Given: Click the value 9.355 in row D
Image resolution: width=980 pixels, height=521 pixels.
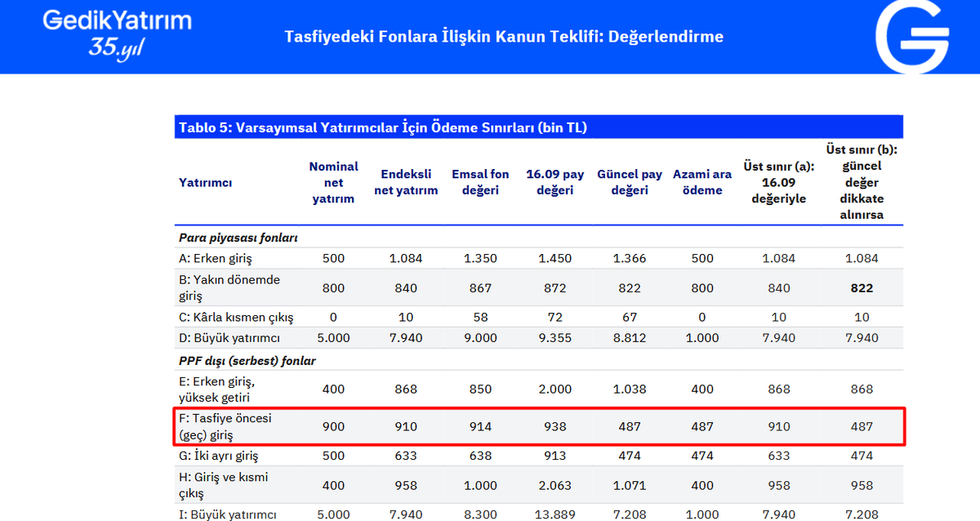Looking at the screenshot, I should [x=555, y=337].
